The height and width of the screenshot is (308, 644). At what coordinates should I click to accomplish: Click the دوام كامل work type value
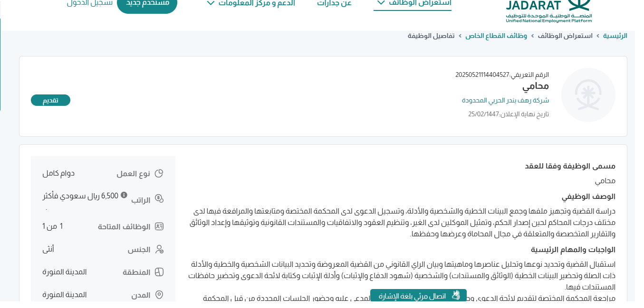click(58, 173)
